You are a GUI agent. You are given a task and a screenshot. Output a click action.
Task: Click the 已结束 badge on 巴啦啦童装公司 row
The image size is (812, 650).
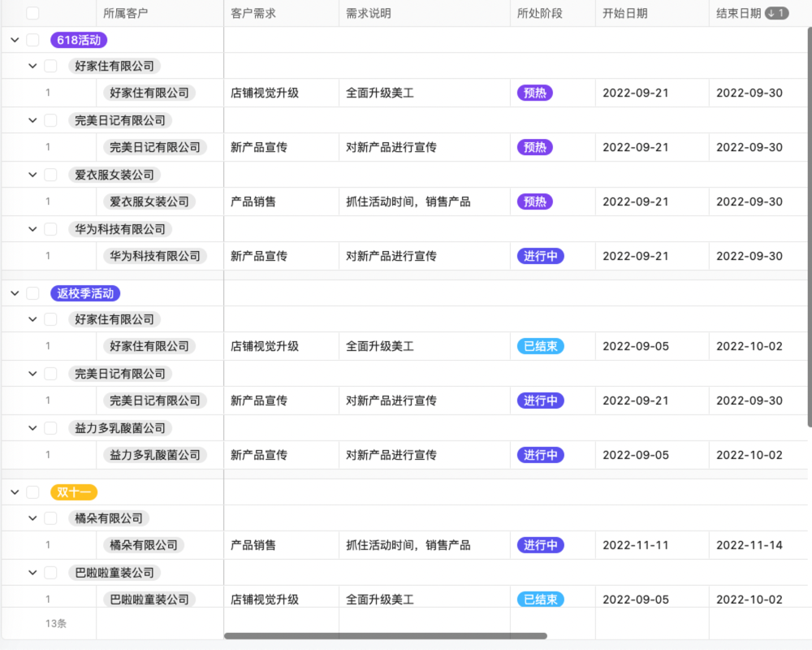pos(540,599)
